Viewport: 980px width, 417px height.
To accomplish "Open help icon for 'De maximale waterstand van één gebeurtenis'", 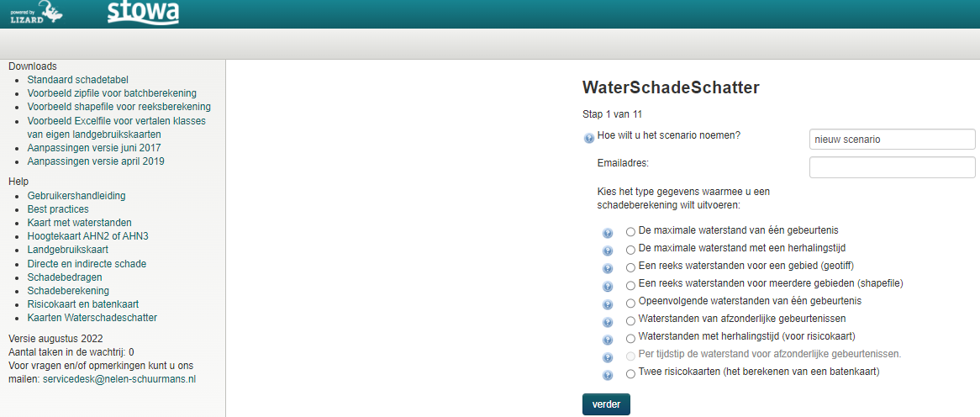I will (x=608, y=233).
